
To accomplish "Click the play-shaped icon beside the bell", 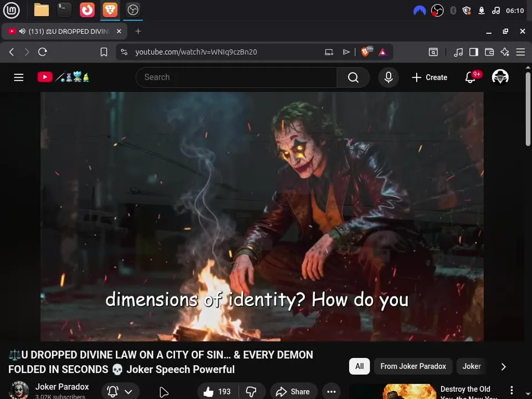I will coord(164,392).
